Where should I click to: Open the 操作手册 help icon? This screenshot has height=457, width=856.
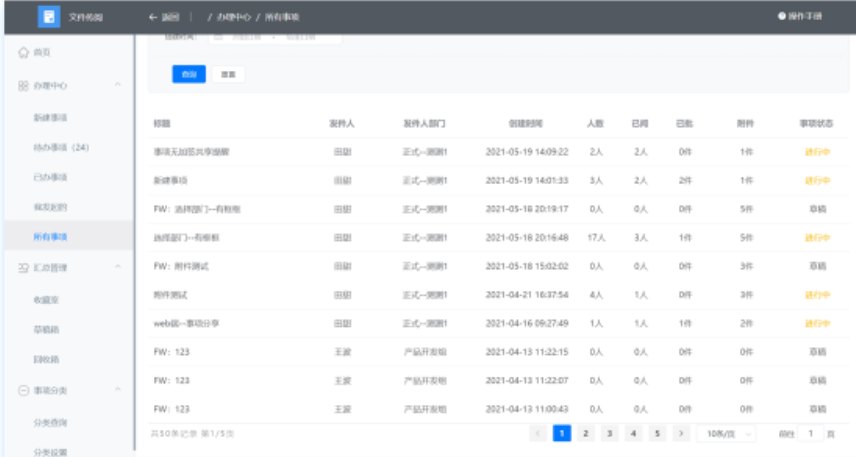pos(782,16)
